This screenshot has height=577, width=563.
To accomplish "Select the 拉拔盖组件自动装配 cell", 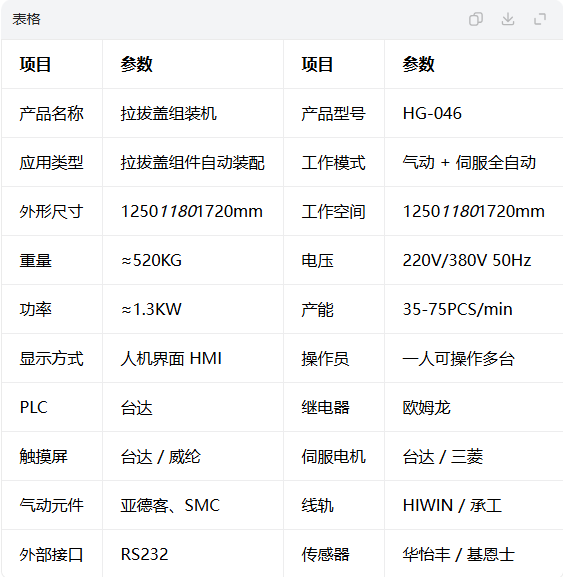I will 192,163.
